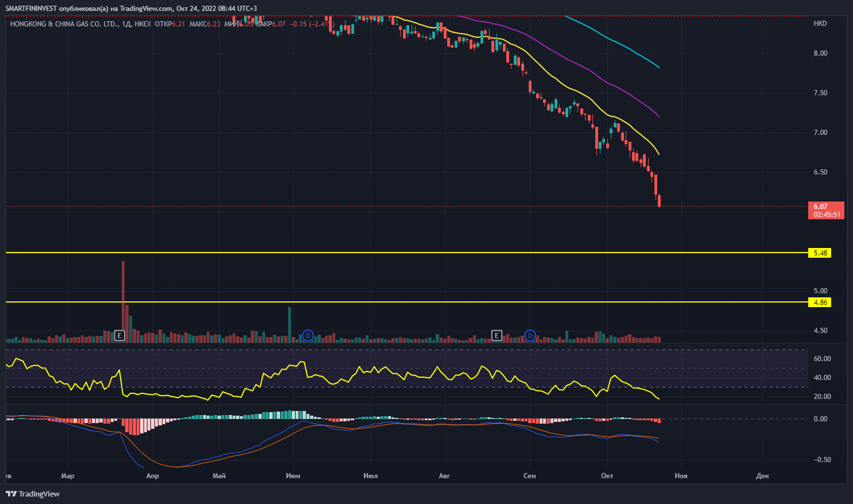
Task: Click the ЗАКР 6.07 close value
Action: (x=270, y=24)
